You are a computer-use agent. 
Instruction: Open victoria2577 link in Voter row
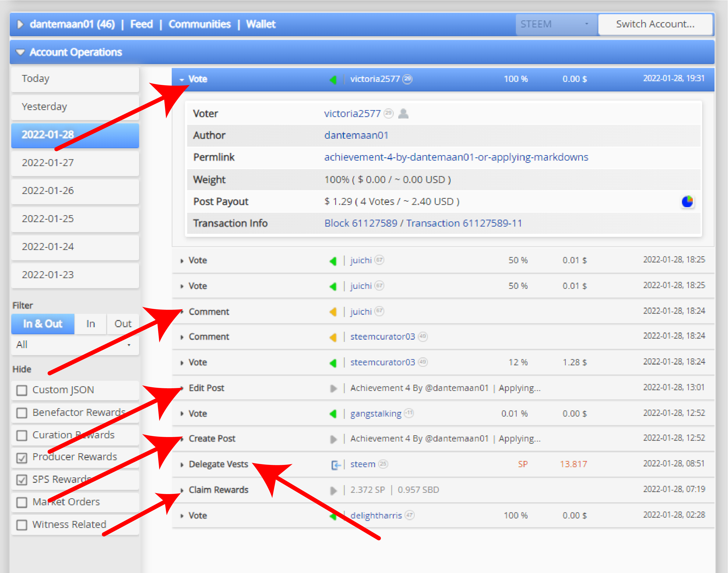coord(352,113)
